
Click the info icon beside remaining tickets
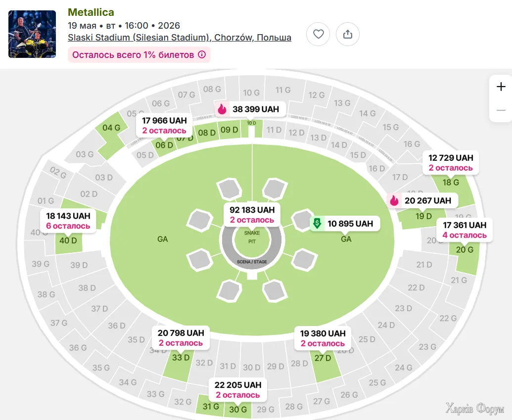pyautogui.click(x=202, y=55)
